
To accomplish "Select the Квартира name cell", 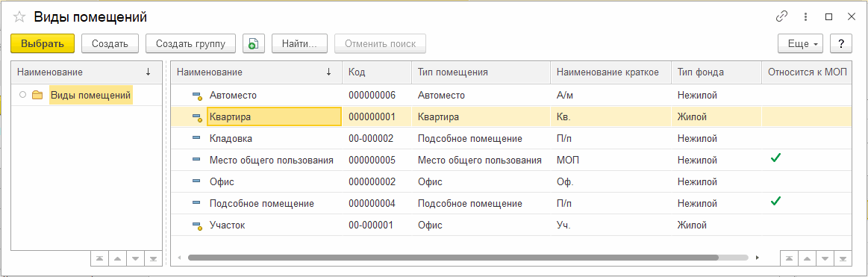I will point(274,117).
